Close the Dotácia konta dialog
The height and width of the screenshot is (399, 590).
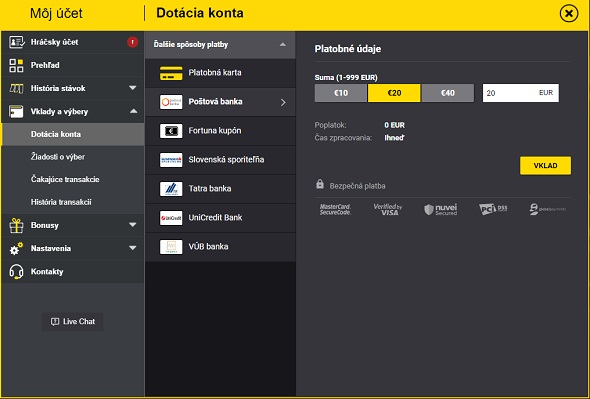coord(569,14)
